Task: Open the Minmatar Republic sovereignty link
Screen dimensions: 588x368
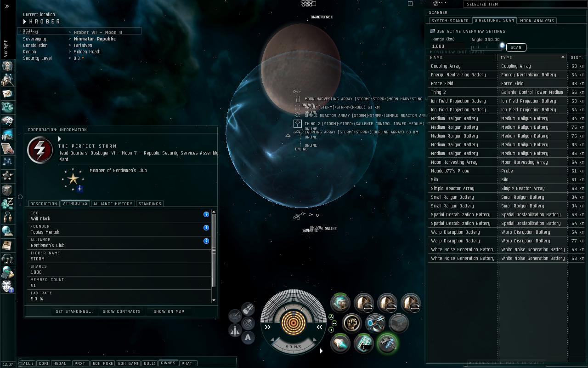Action: point(95,39)
